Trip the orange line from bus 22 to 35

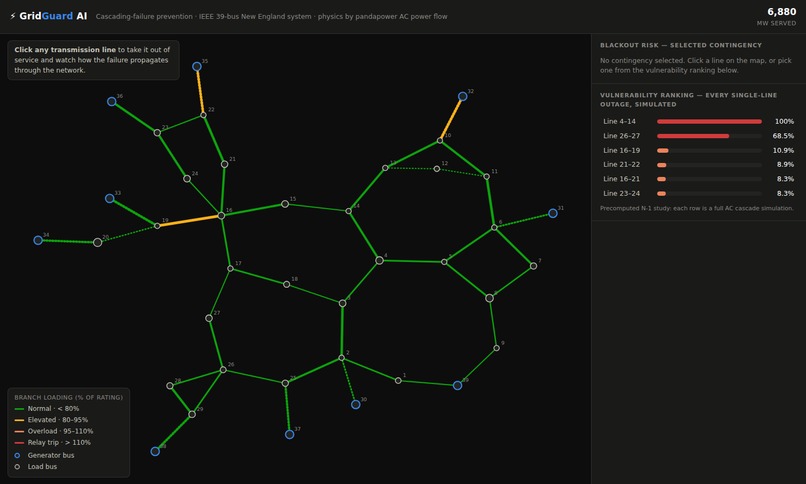200,91
